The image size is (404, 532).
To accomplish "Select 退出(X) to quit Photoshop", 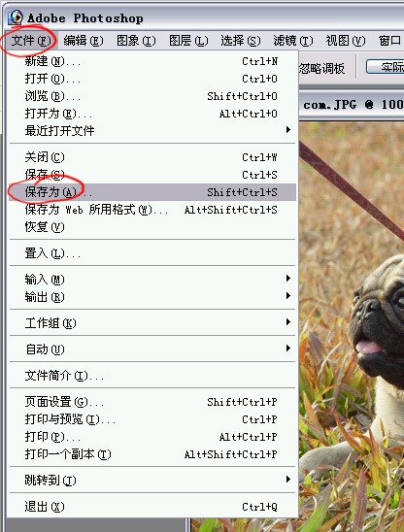I will click(152, 507).
